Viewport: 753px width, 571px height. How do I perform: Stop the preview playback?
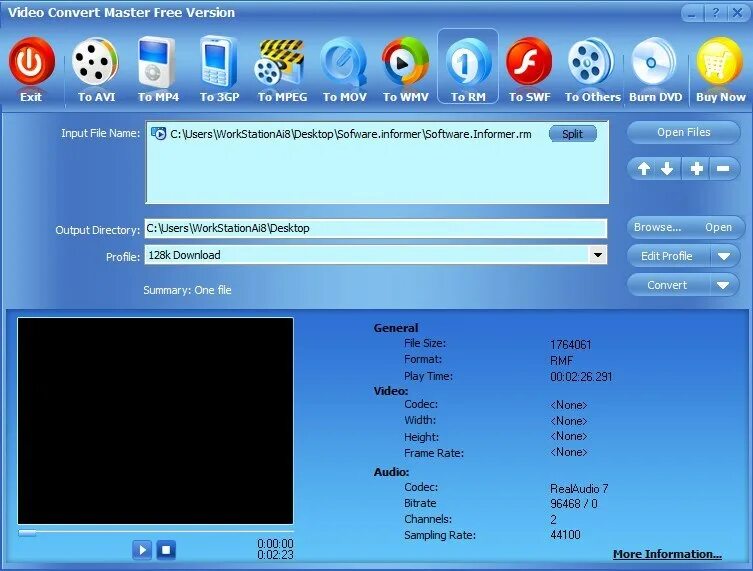point(166,549)
